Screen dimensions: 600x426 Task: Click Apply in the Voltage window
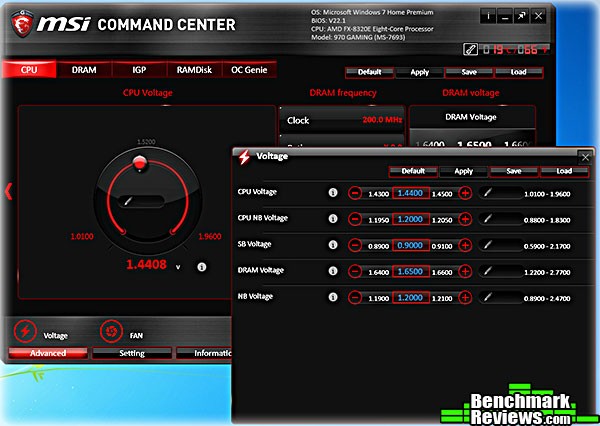[x=464, y=171]
